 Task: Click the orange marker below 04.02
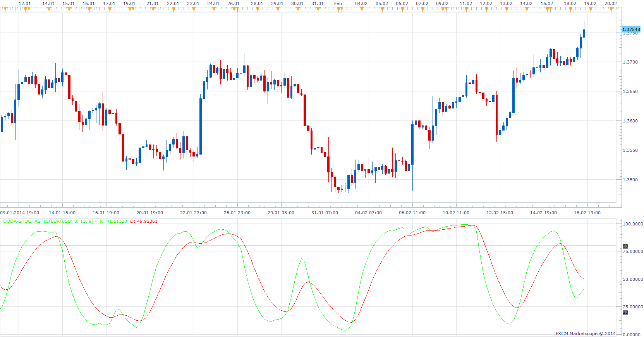[362, 10]
